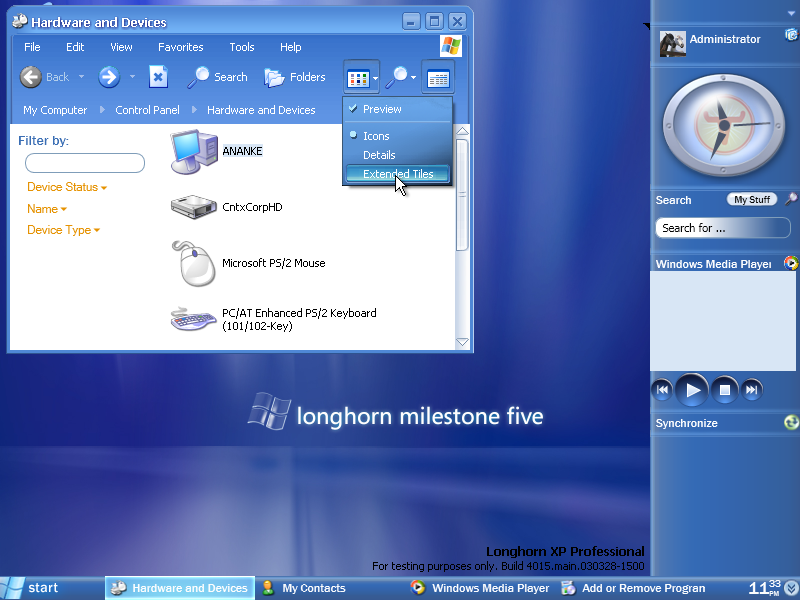Select the Microsoft PS/2 Mouse icon
800x600 pixels.
tap(193, 263)
